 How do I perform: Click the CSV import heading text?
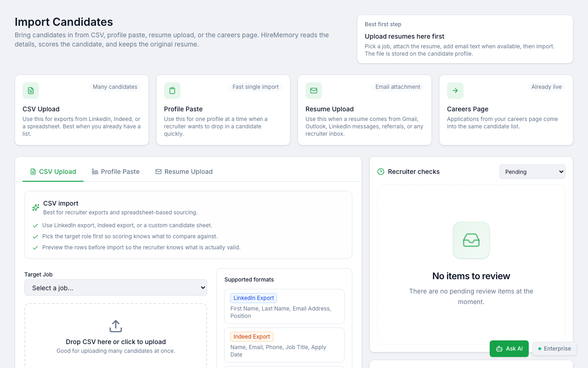click(x=61, y=203)
